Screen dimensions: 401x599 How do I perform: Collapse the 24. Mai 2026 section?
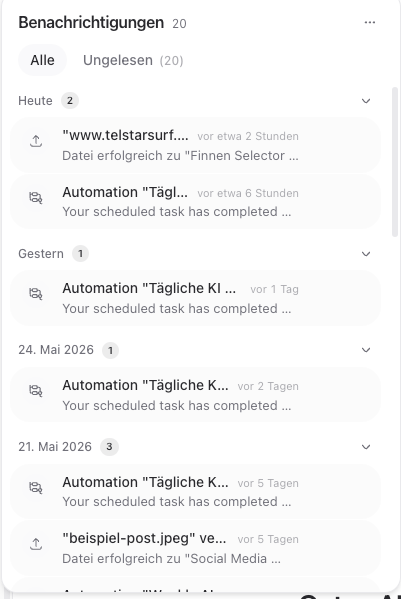tap(366, 350)
